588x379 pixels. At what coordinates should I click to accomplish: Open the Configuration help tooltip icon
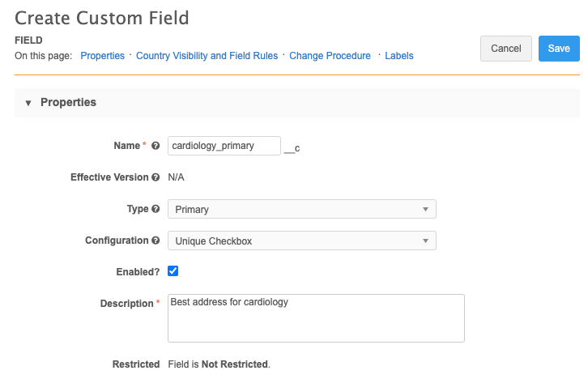(x=156, y=241)
